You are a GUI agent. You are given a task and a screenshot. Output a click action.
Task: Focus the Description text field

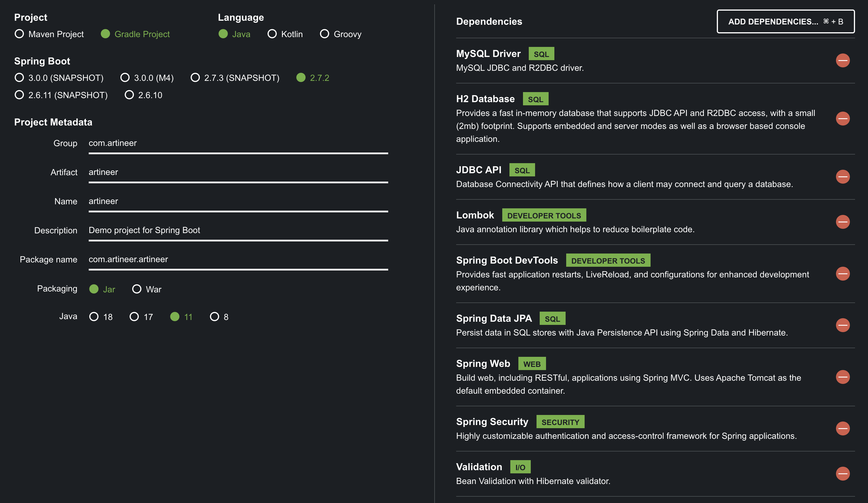click(238, 230)
